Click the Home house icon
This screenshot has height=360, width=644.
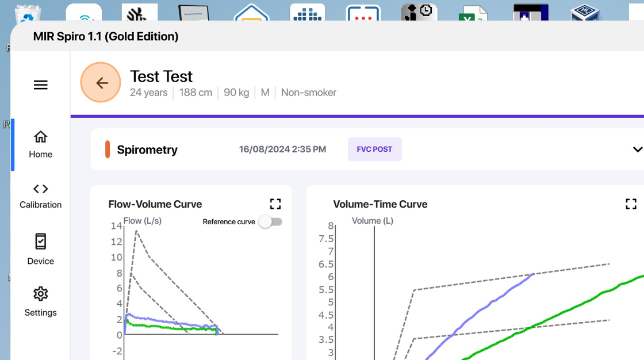point(41,137)
